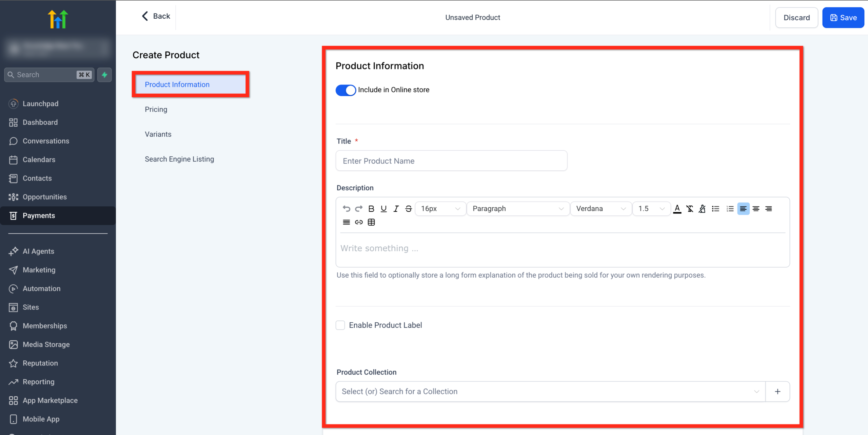
Task: Apply bulleted list formatting
Action: 715,208
